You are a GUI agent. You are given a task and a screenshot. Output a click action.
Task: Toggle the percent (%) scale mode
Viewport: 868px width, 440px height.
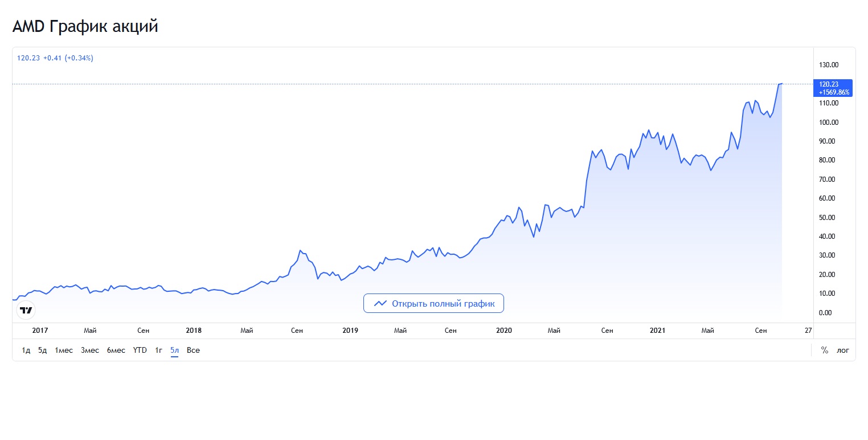coord(824,350)
